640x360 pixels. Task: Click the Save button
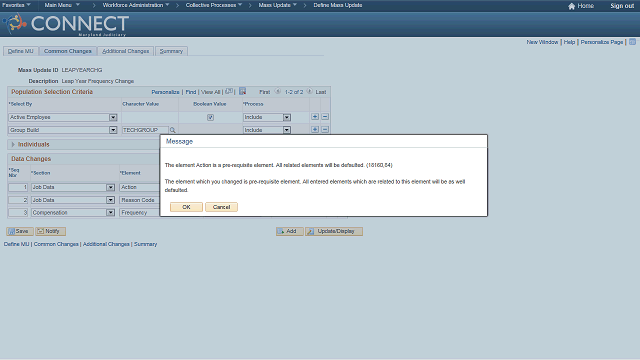click(20, 231)
